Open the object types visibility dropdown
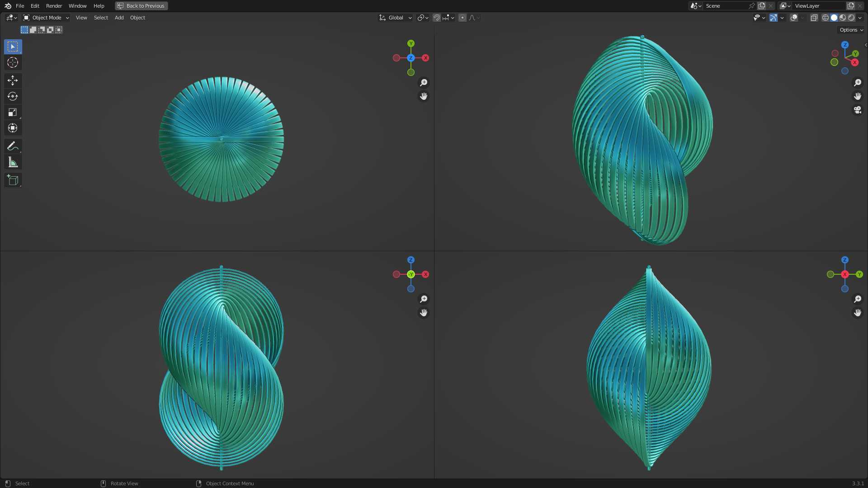Image resolution: width=868 pixels, height=488 pixels. (759, 18)
